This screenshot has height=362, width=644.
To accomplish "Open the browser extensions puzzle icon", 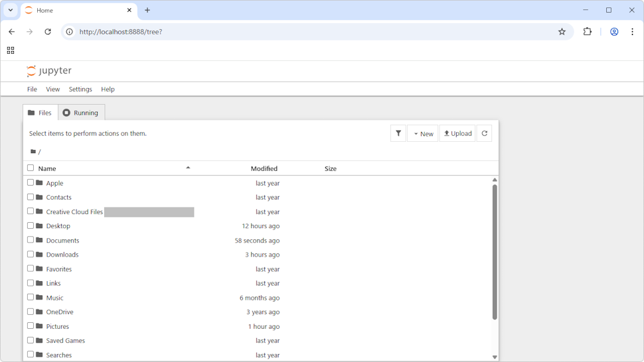I will click(588, 32).
